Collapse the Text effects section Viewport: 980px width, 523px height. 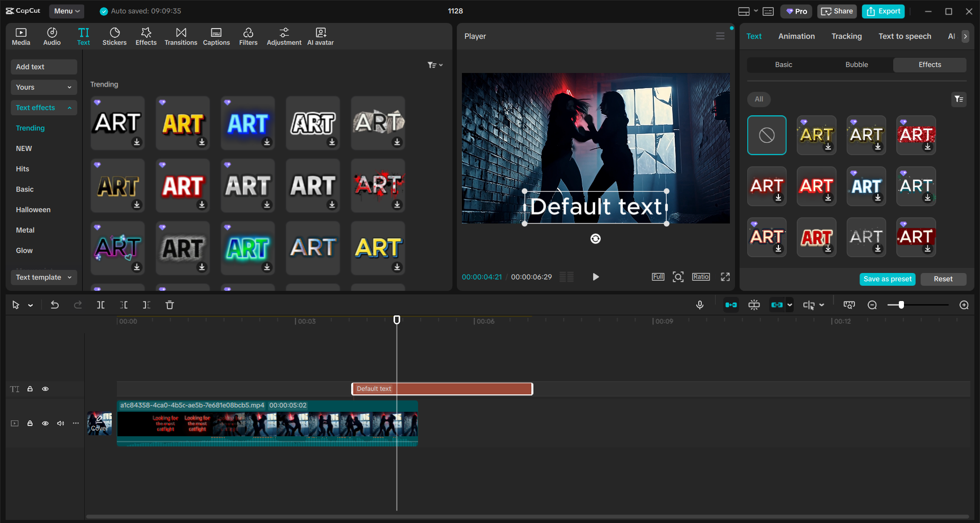pyautogui.click(x=70, y=108)
